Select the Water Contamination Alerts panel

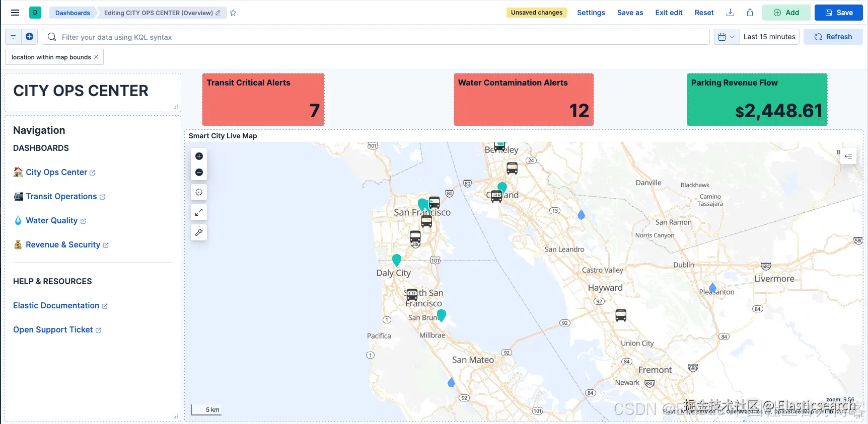[x=524, y=100]
